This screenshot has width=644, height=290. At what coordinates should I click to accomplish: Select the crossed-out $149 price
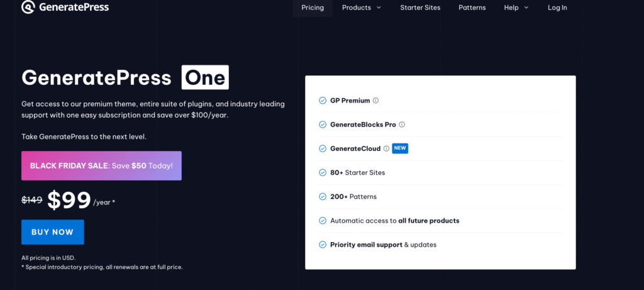pos(32,200)
